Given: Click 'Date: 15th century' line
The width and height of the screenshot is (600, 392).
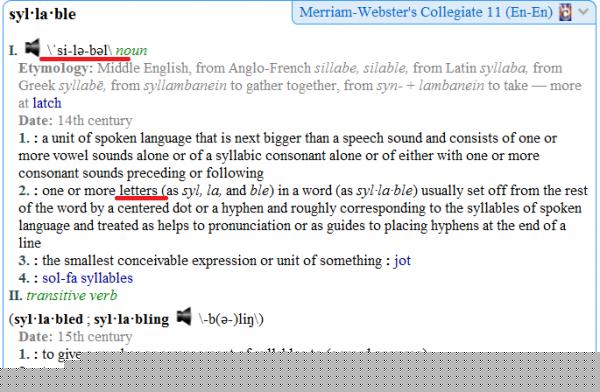Looking at the screenshot, I should click(75, 337).
